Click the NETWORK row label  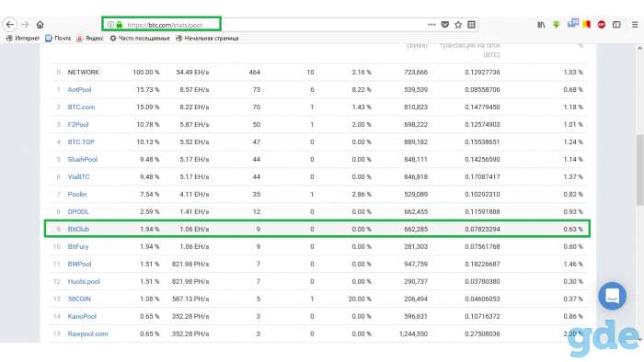point(84,73)
